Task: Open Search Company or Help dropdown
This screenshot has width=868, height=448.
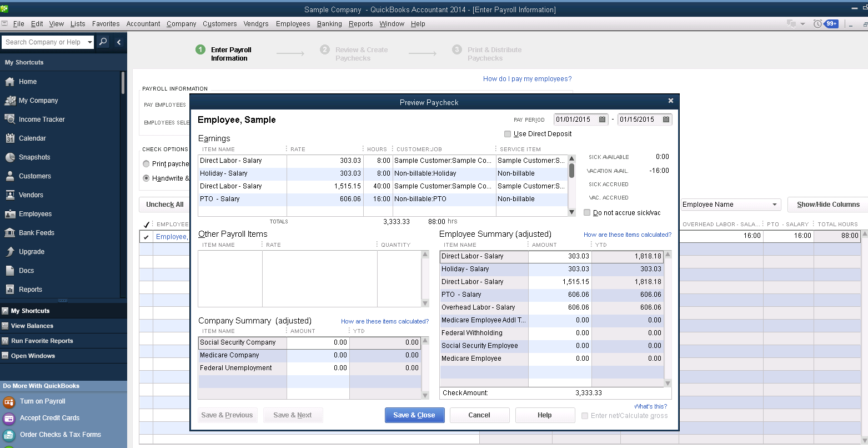Action: click(90, 42)
